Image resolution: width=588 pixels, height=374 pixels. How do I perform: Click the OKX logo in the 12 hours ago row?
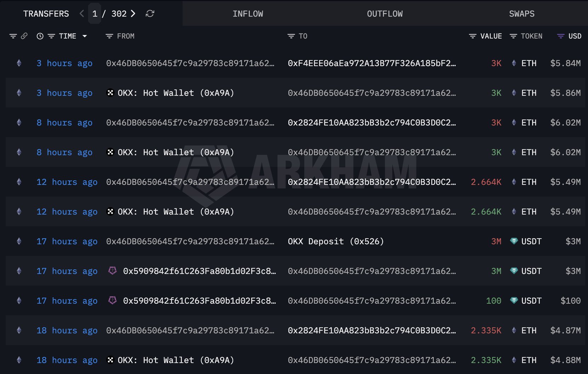(x=110, y=212)
